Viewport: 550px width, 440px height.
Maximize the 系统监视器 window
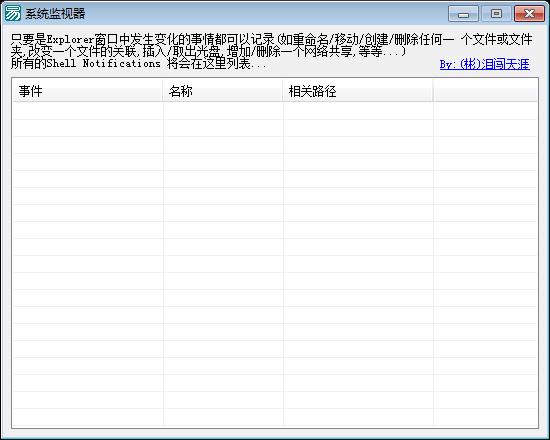(x=496, y=14)
